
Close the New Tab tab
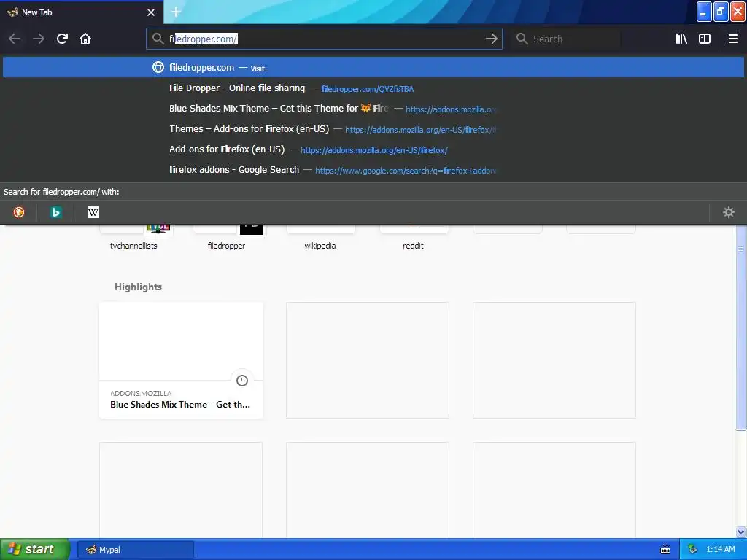pos(151,12)
